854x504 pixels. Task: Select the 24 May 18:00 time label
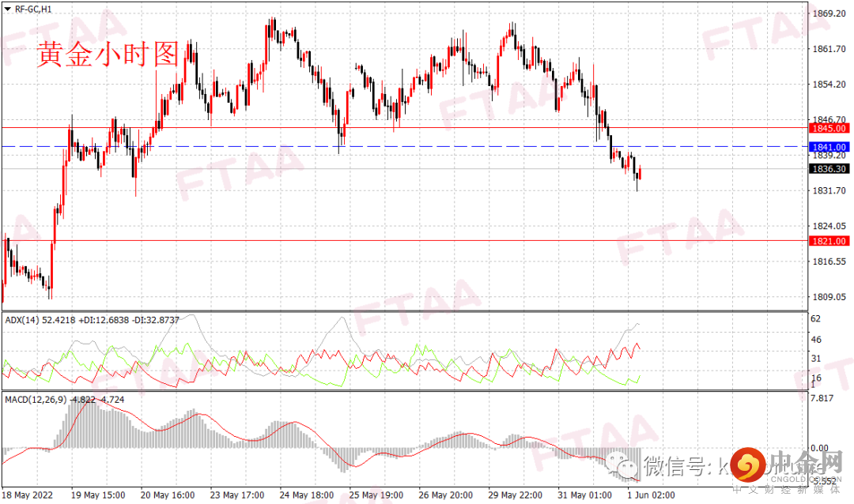click(307, 495)
